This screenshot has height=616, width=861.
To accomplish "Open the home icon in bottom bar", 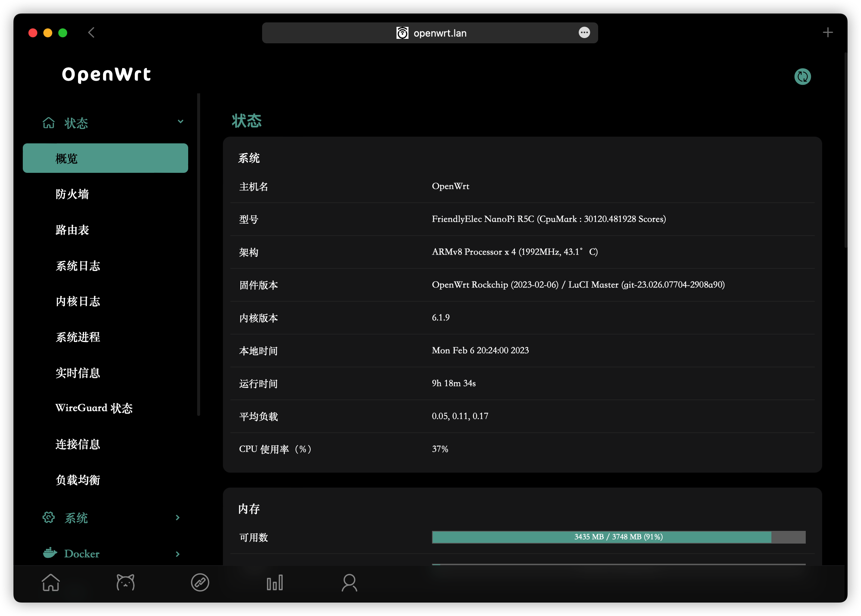I will 50,582.
